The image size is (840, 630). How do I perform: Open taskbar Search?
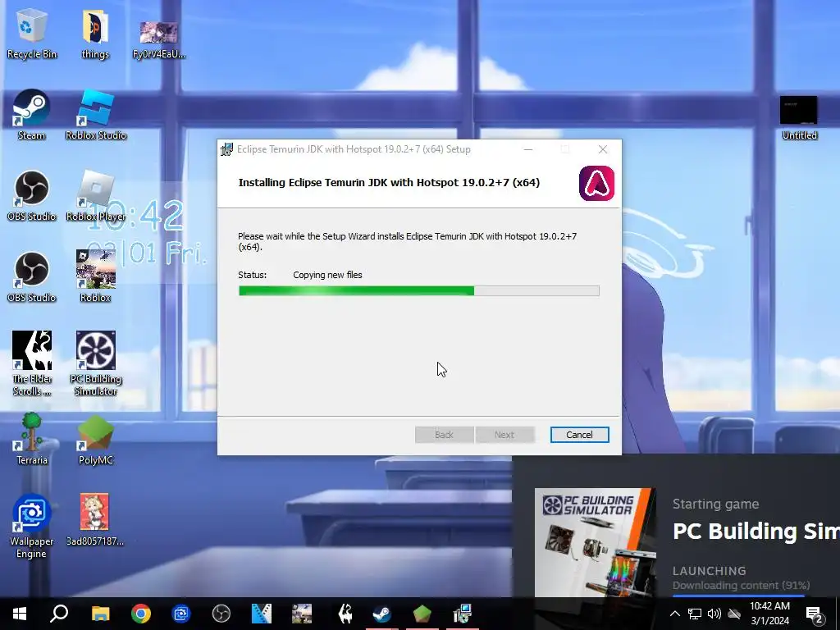tap(59, 614)
